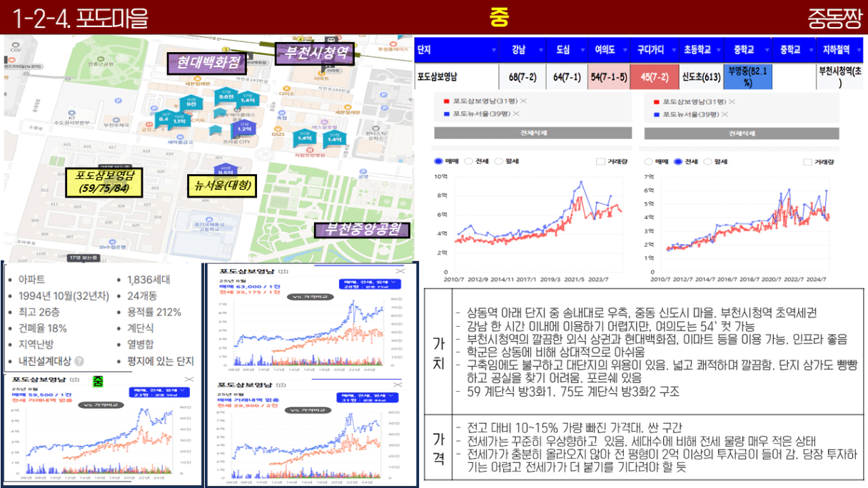
Task: Open size dropdown in the 매매 63,000 chart
Action: [369, 285]
